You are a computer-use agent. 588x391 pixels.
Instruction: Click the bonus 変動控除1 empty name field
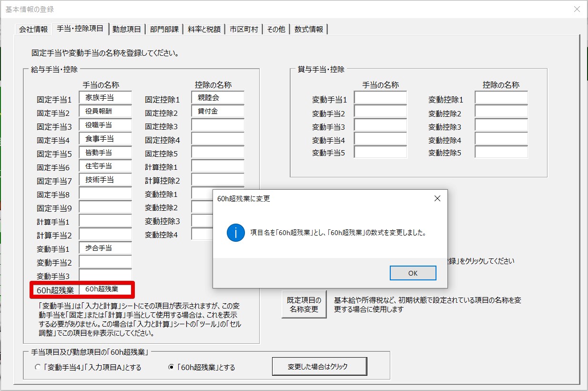click(x=501, y=98)
